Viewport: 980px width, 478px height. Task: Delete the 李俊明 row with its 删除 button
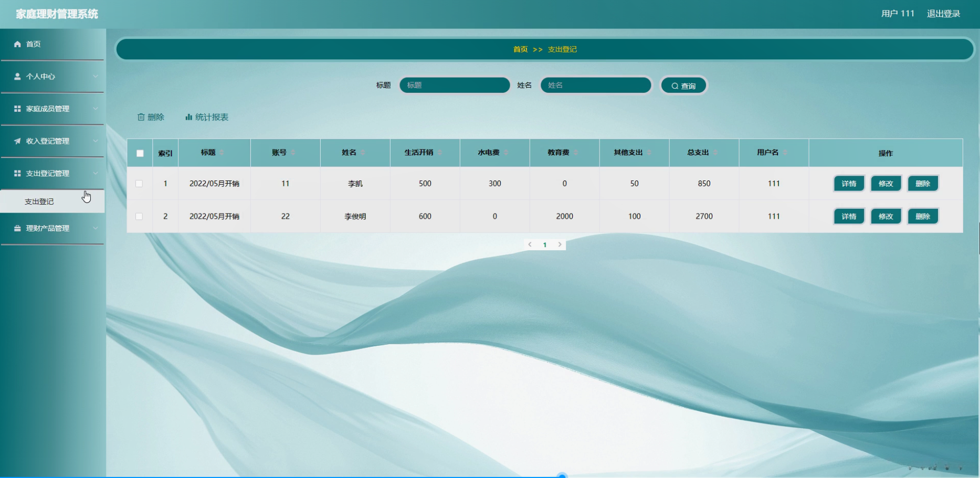923,216
